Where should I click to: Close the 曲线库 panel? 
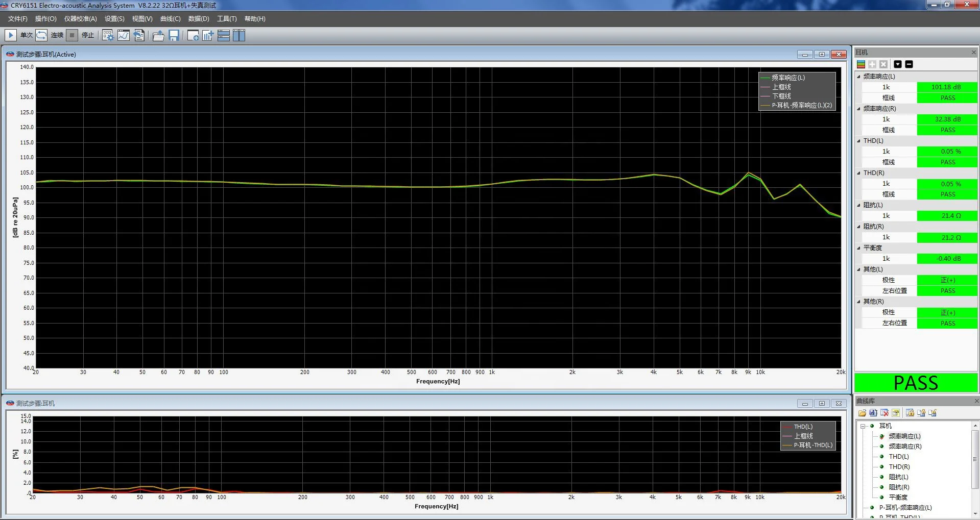[976, 401]
